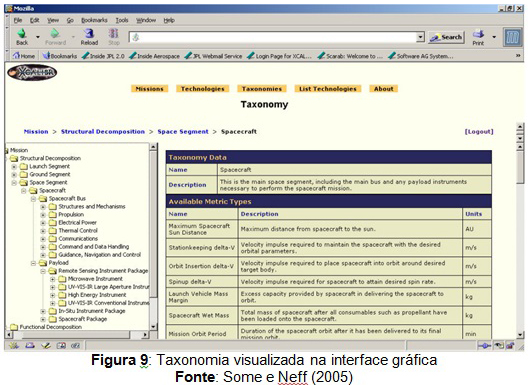Click the Functional Decomposition folder icon
Screen dimensions: 528x385
point(14,327)
